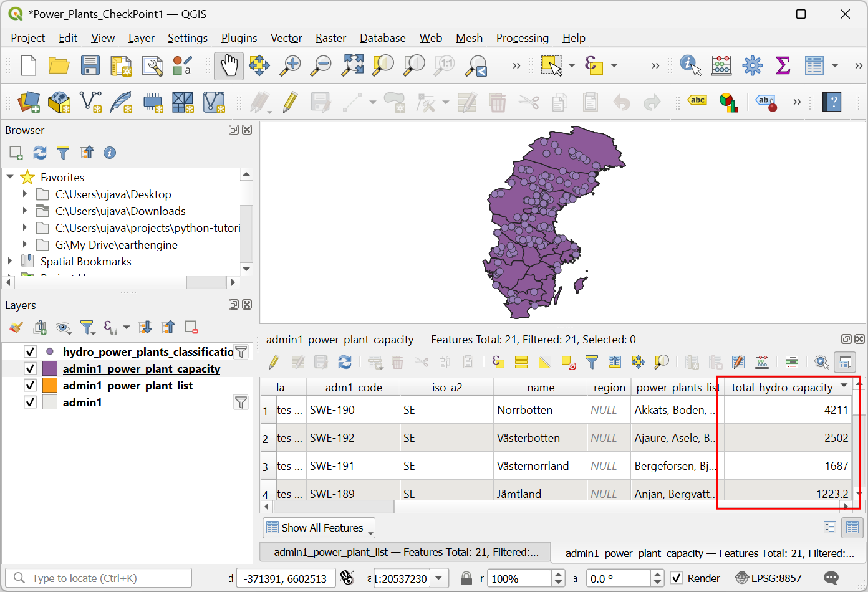Toggle the Render checkbox in status bar
Image resolution: width=868 pixels, height=592 pixels.
tap(677, 578)
